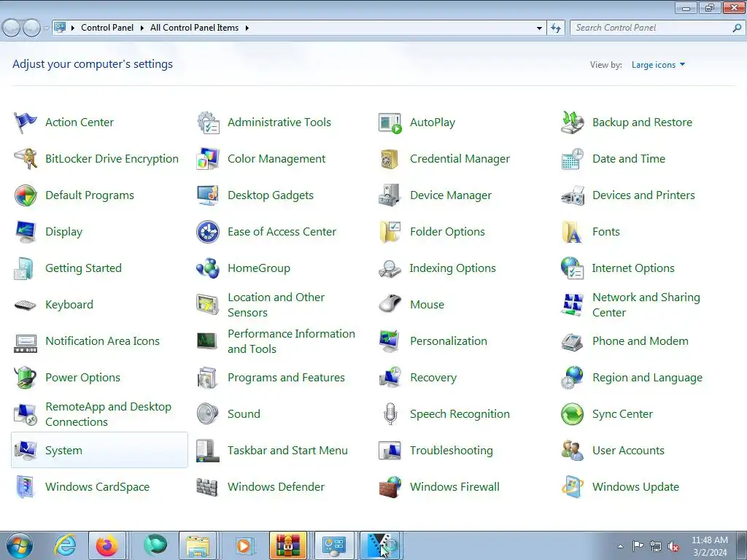This screenshot has height=560, width=747.
Task: Open the System link
Action: pos(63,451)
